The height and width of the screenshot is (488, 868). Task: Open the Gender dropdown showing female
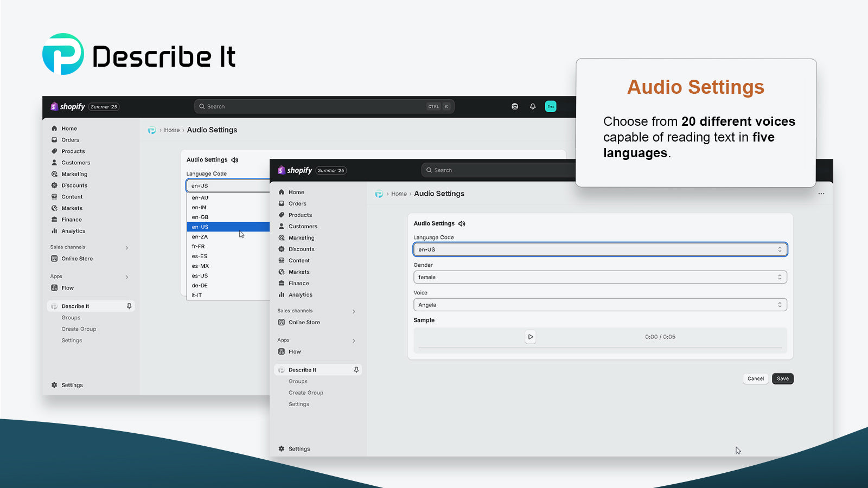click(600, 277)
